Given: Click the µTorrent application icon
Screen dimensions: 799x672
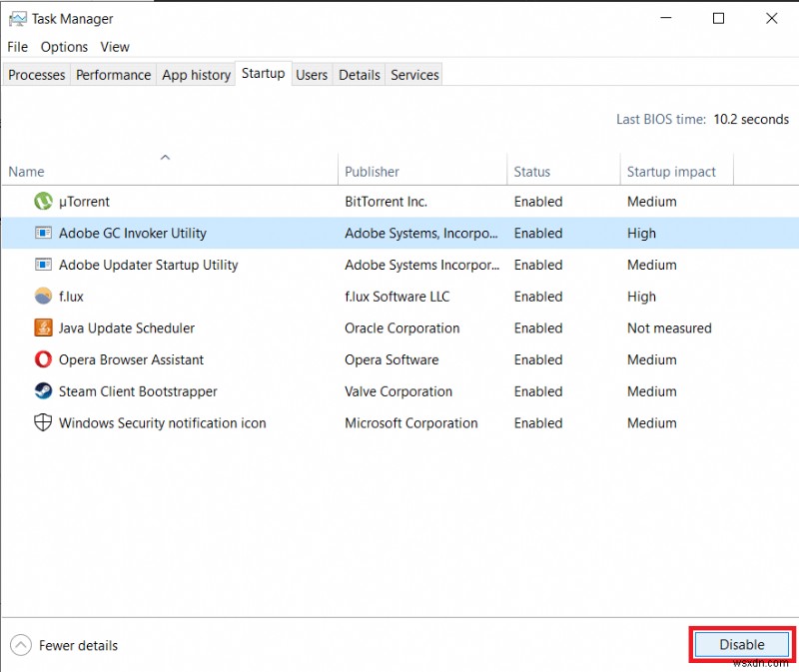Looking at the screenshot, I should (x=42, y=201).
